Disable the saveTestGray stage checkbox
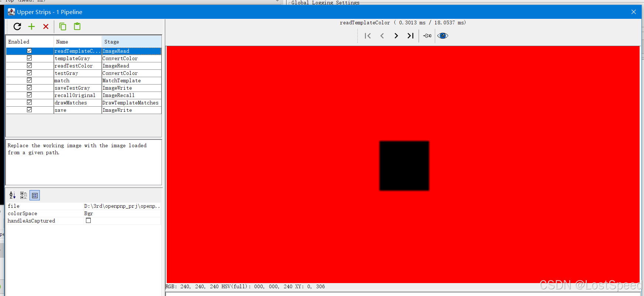Viewport: 644px width, 296px height. point(29,88)
